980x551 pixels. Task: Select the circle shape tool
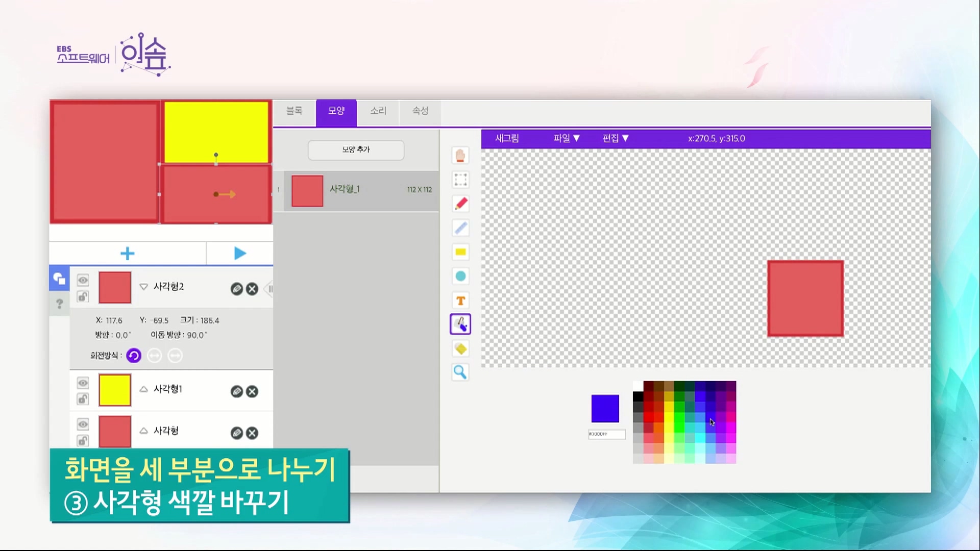pyautogui.click(x=460, y=276)
